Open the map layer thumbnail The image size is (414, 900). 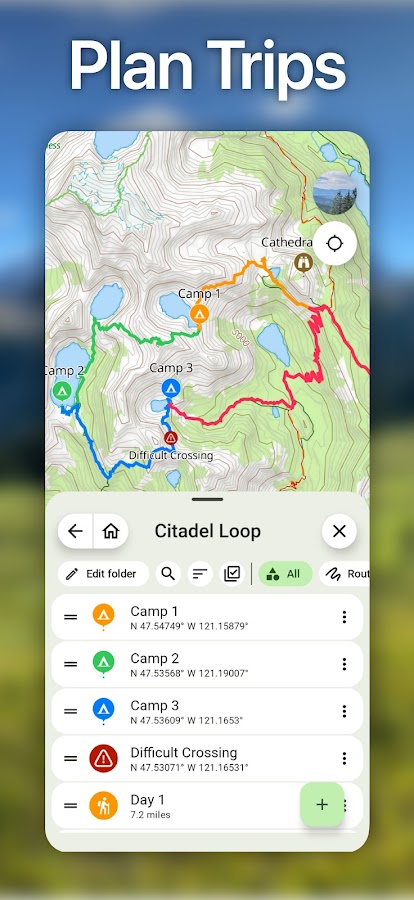(335, 192)
